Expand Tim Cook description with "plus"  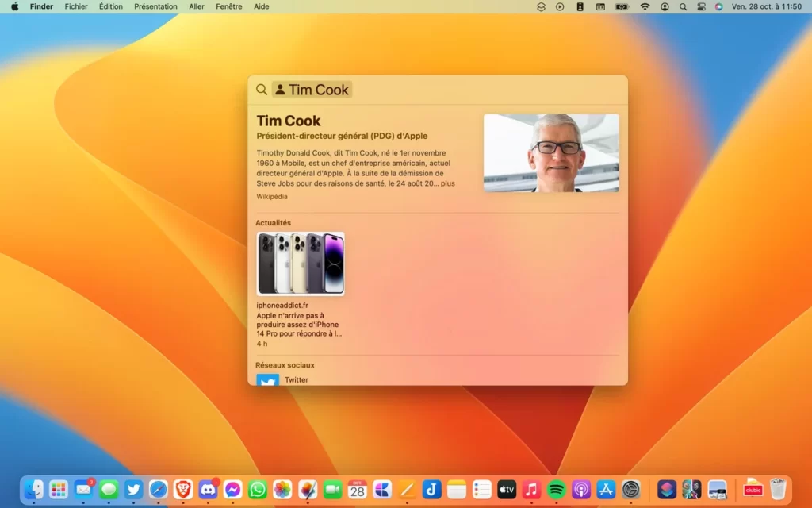[448, 183]
